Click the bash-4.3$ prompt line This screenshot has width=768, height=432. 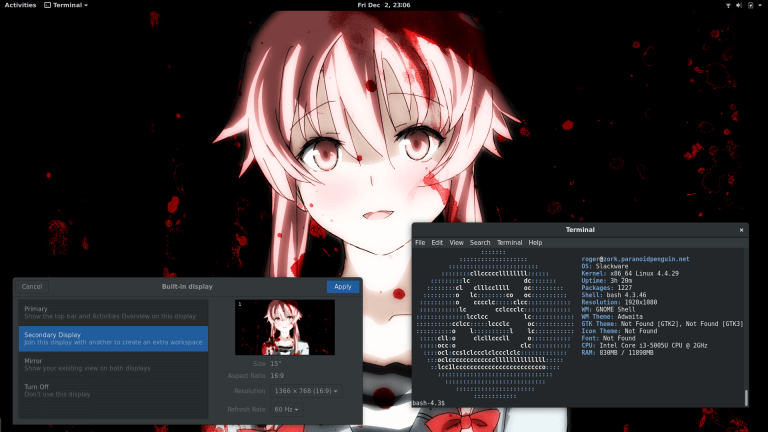pyautogui.click(x=429, y=403)
